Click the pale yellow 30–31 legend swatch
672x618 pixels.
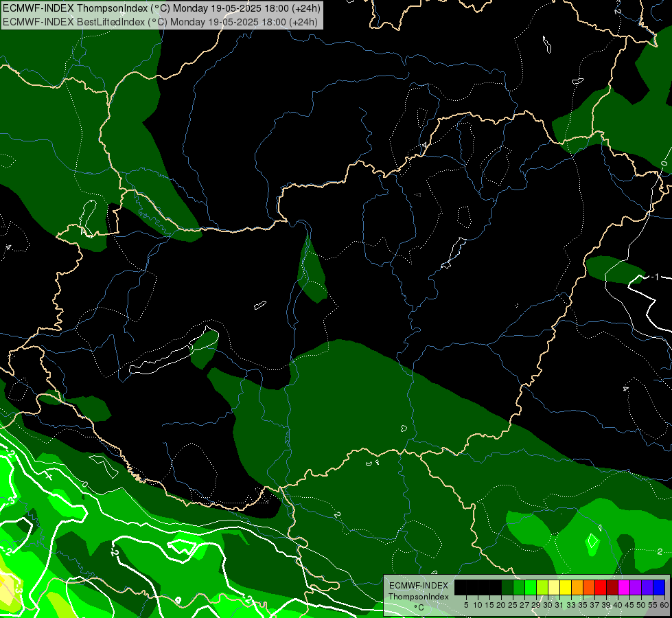click(x=554, y=587)
